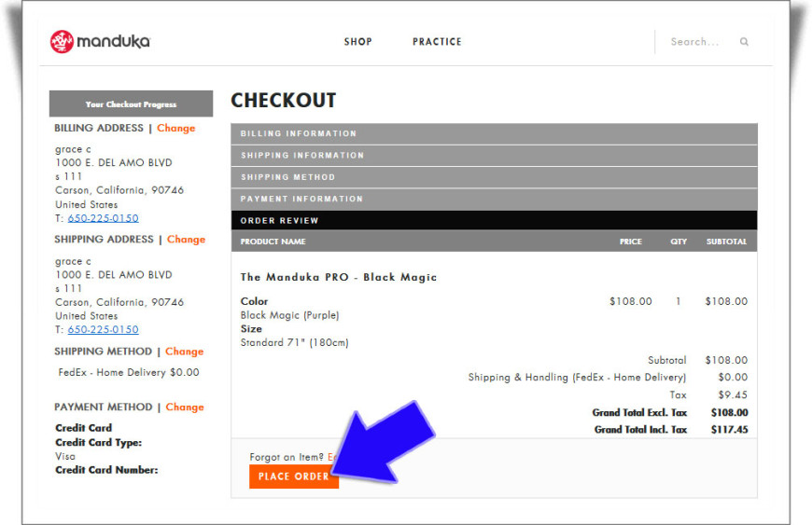Click the Shipping & Handling (FedEx - Home Delivery) label
This screenshot has width=812, height=525.
(x=577, y=377)
